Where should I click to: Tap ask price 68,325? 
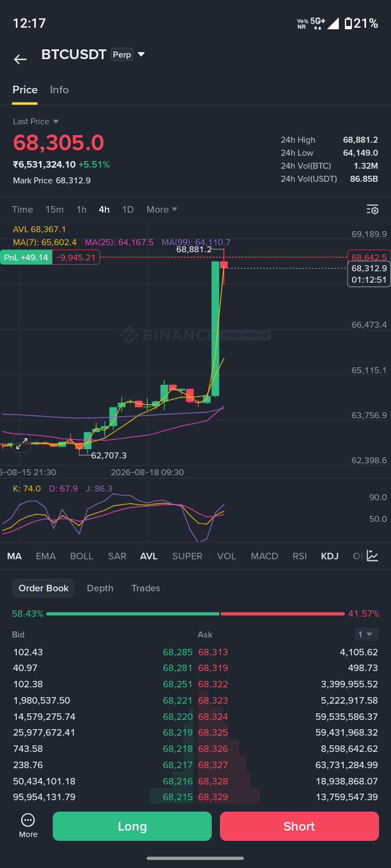tap(213, 732)
